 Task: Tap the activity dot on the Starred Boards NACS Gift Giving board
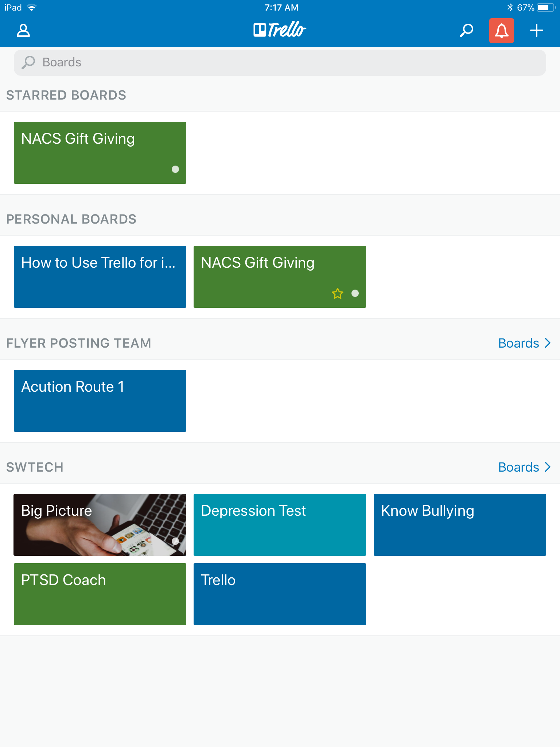[x=175, y=169]
